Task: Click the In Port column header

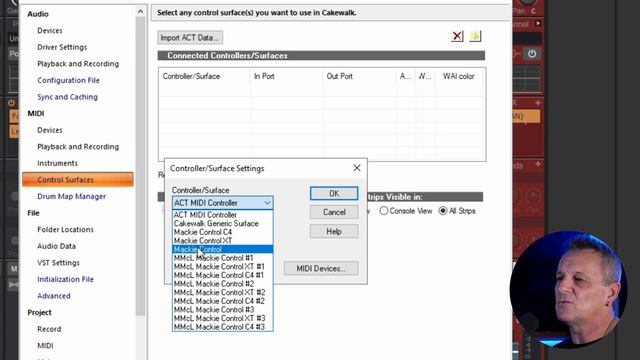Action: coord(286,76)
